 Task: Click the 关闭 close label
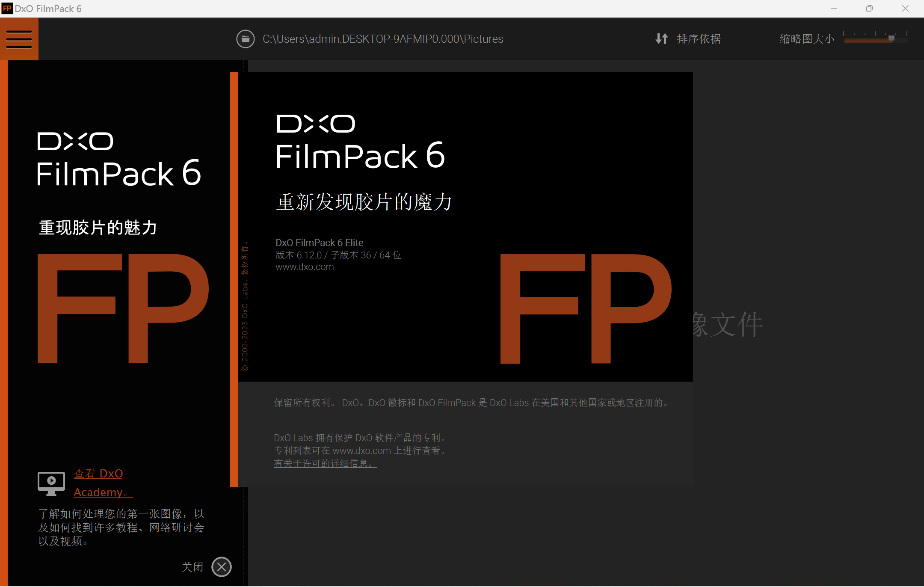pos(192,567)
